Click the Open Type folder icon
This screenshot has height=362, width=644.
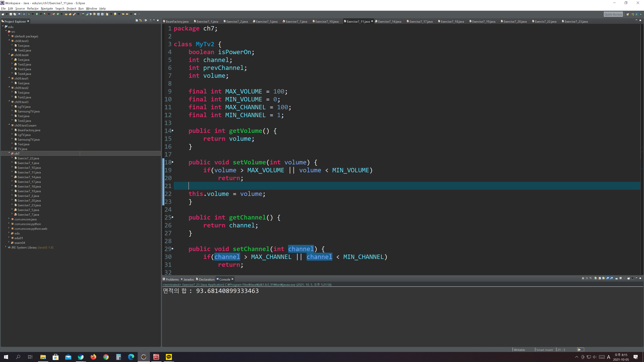pyautogui.click(x=66, y=14)
